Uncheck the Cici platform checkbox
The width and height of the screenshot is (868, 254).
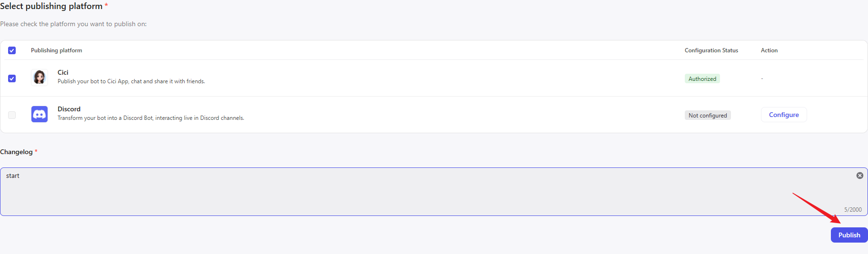pos(12,78)
